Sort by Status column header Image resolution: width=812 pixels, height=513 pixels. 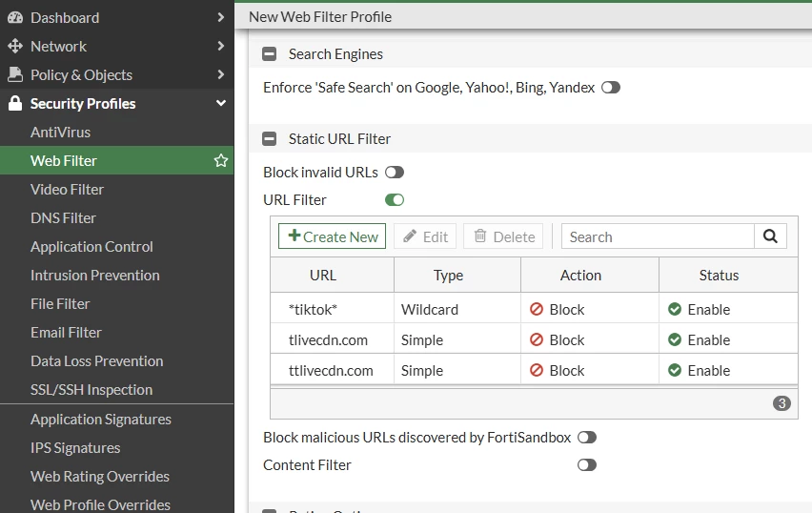tap(728, 276)
